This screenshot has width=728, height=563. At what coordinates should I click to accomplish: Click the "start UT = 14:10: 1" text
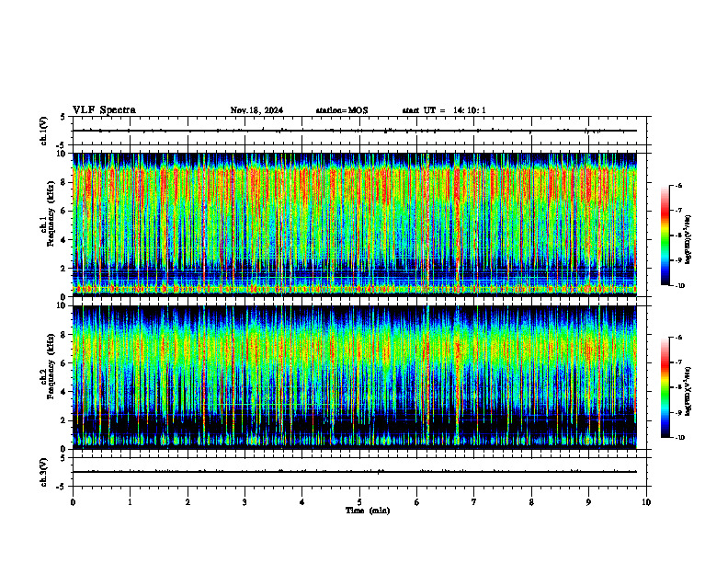coord(444,110)
